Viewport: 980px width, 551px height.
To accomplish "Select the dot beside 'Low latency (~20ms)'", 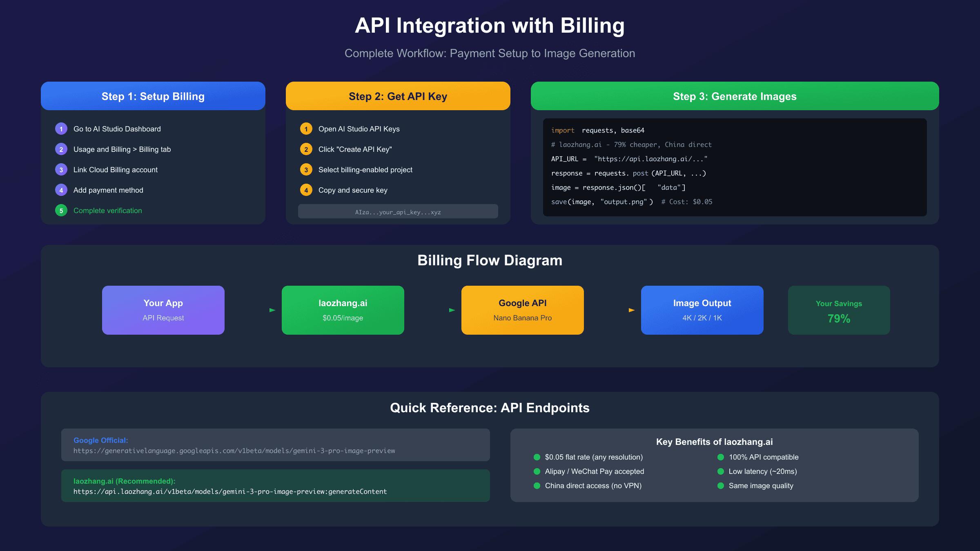I will (x=721, y=471).
